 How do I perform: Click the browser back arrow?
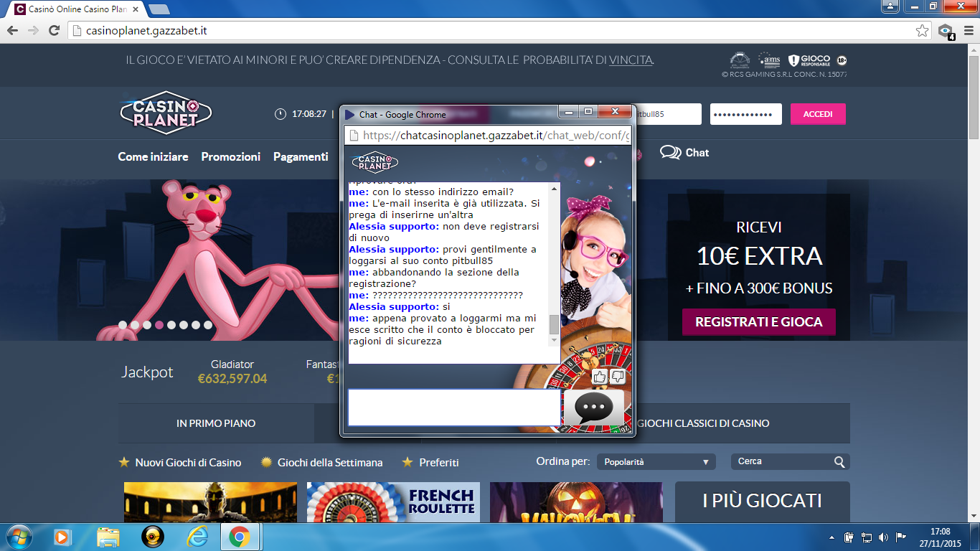click(x=12, y=30)
